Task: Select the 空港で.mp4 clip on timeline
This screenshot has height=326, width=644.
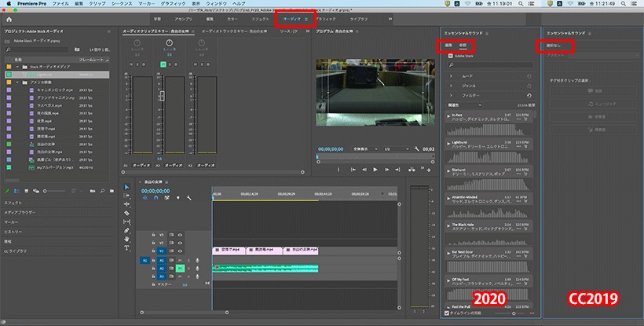Action: pyautogui.click(x=229, y=250)
